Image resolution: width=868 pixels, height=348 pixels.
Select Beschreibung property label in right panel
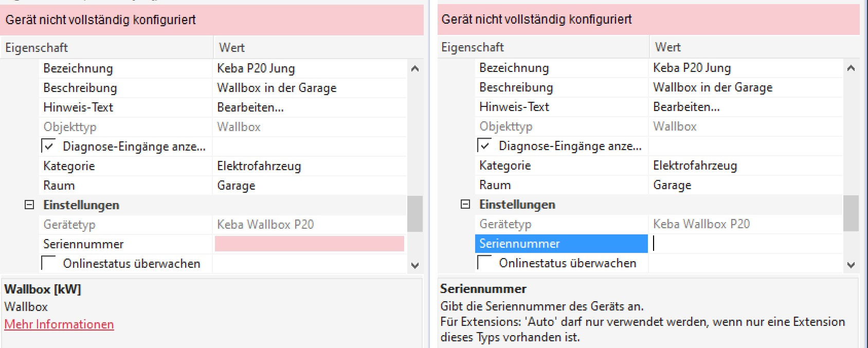pyautogui.click(x=516, y=87)
